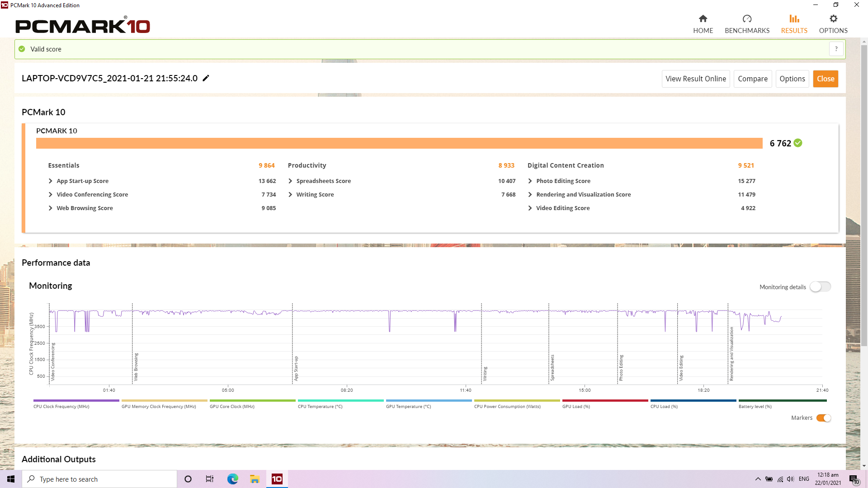
Task: Click the Windows search box
Action: coord(99,479)
